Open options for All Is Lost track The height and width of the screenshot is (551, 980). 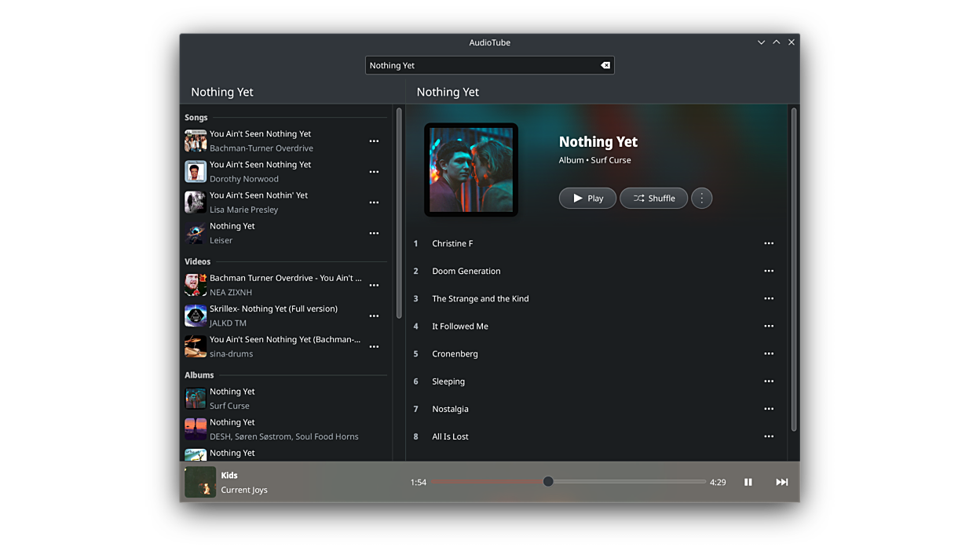coord(768,436)
